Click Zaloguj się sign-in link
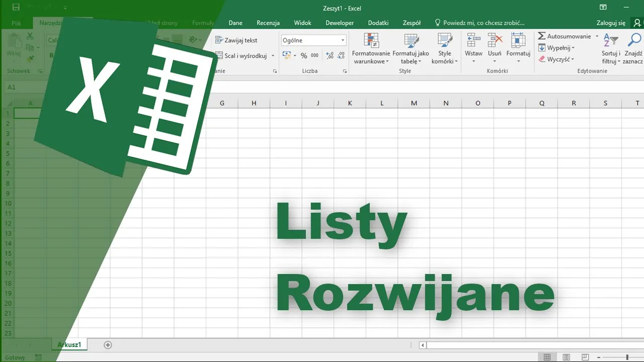The width and height of the screenshot is (644, 362). tap(611, 23)
